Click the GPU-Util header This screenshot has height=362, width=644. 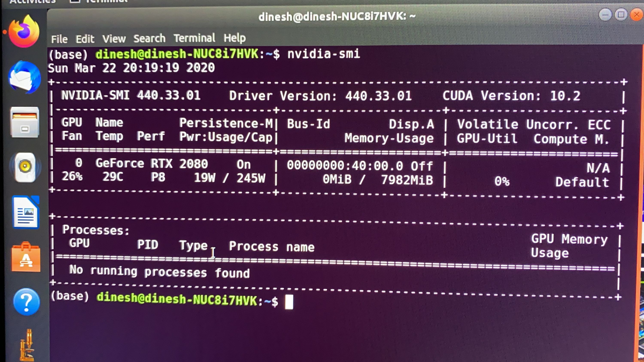(x=487, y=138)
